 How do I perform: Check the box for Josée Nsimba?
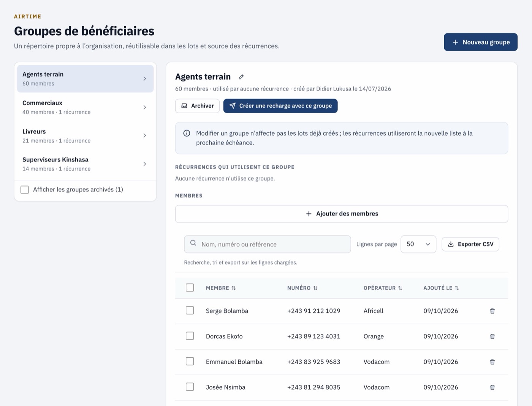point(190,387)
